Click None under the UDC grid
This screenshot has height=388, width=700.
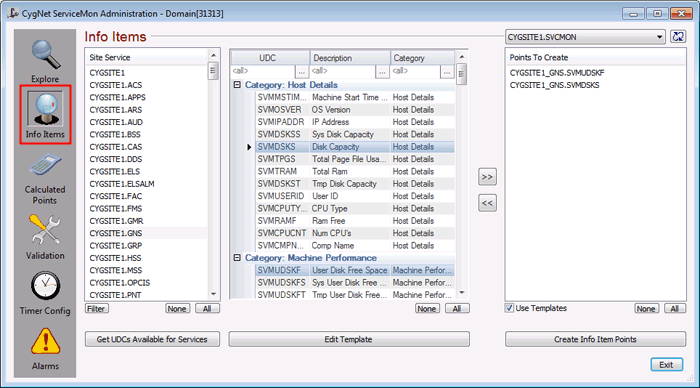click(427, 309)
